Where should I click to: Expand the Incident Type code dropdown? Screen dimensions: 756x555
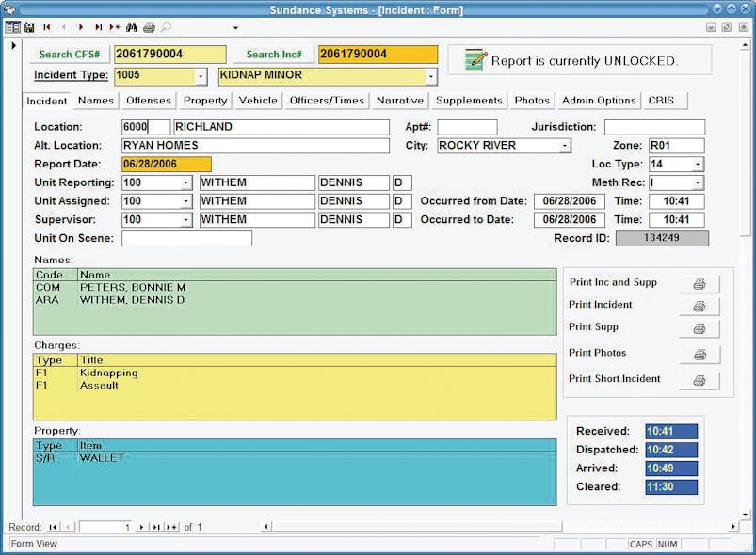point(201,76)
